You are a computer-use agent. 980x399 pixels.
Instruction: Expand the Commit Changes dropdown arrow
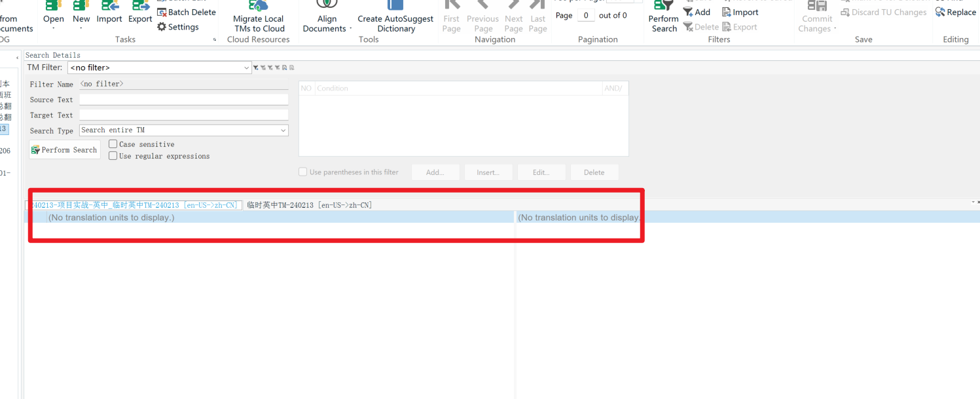point(835,29)
